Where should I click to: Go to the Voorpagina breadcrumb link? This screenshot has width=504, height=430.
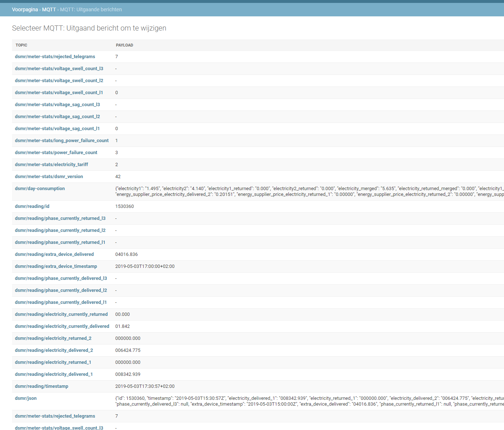25,9
